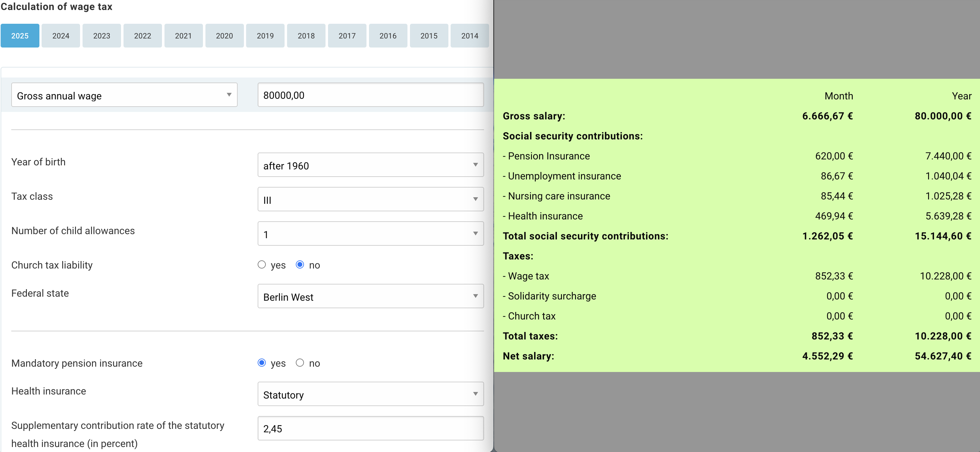
Task: Switch to the 2021 tab
Action: [183, 36]
